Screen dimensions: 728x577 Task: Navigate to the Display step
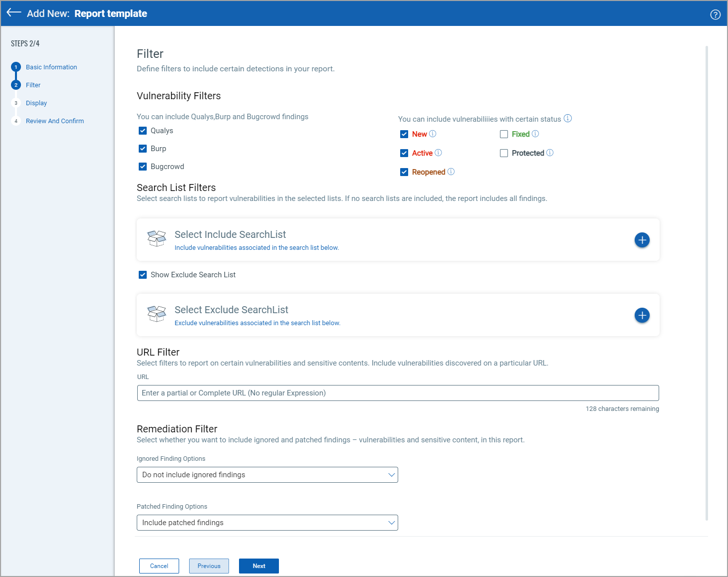(x=36, y=103)
